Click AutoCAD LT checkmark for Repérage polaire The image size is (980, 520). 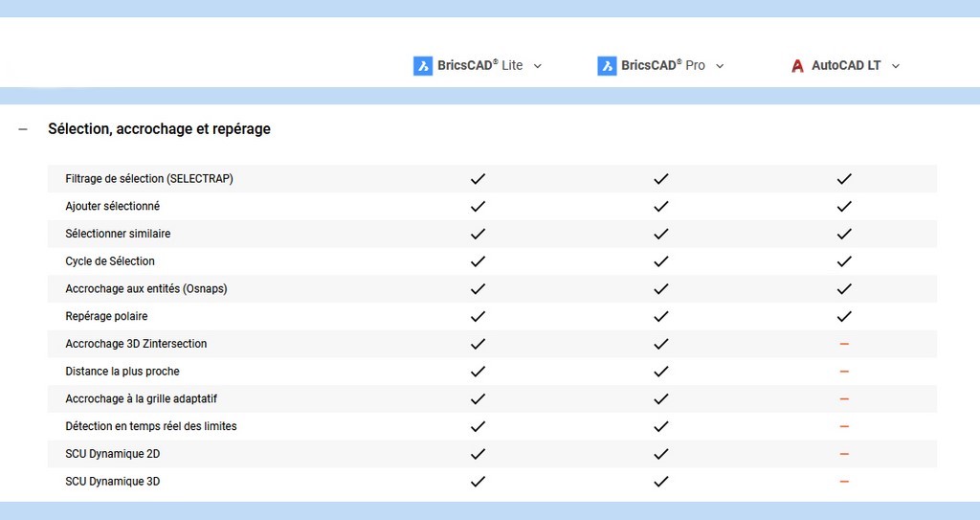click(x=844, y=317)
